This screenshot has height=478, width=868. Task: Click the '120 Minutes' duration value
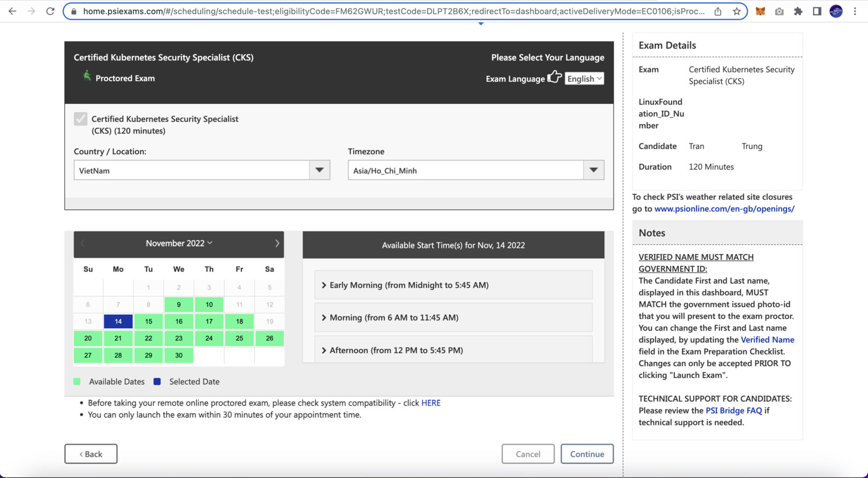(711, 167)
